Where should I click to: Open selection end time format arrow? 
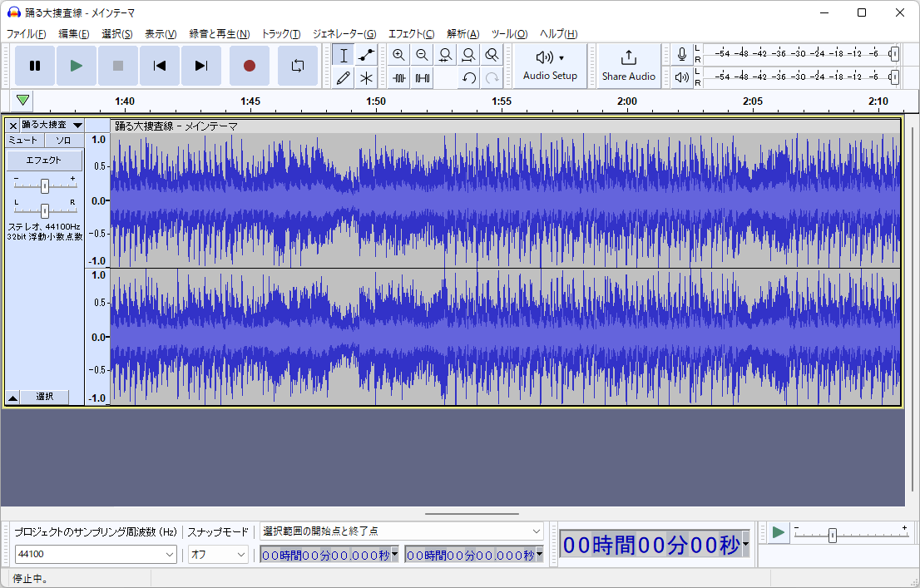[539, 554]
